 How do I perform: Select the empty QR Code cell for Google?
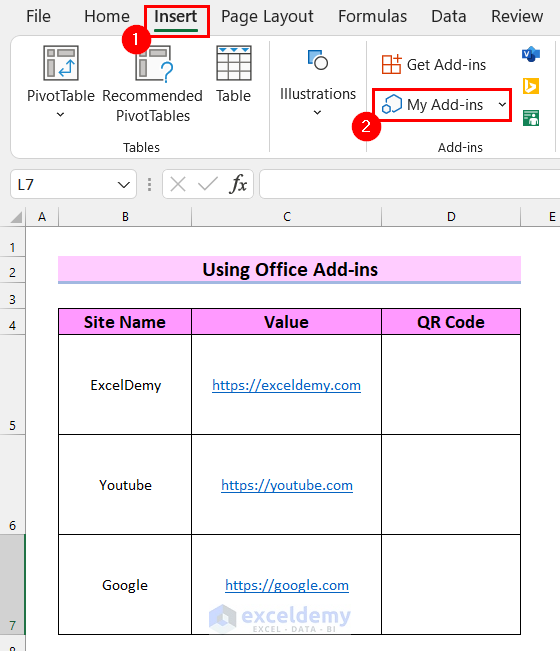(451, 585)
